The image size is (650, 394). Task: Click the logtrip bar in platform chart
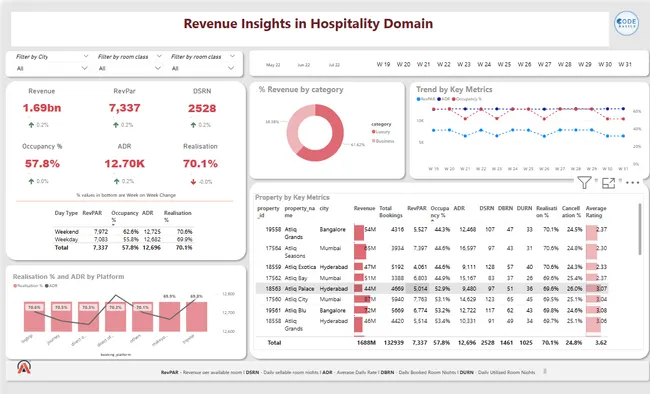pyautogui.click(x=34, y=316)
